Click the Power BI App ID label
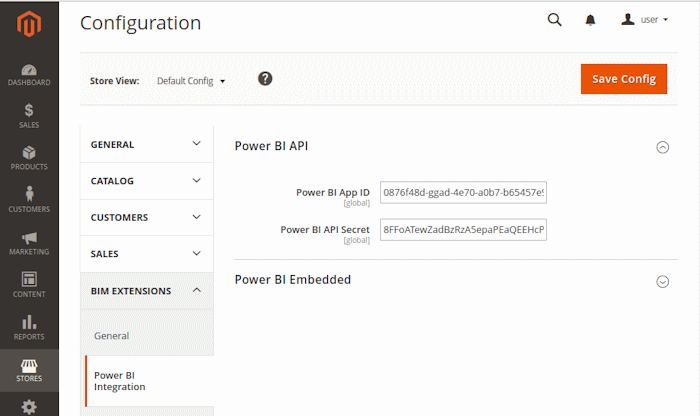Viewport: 700px width, 416px height. [333, 192]
